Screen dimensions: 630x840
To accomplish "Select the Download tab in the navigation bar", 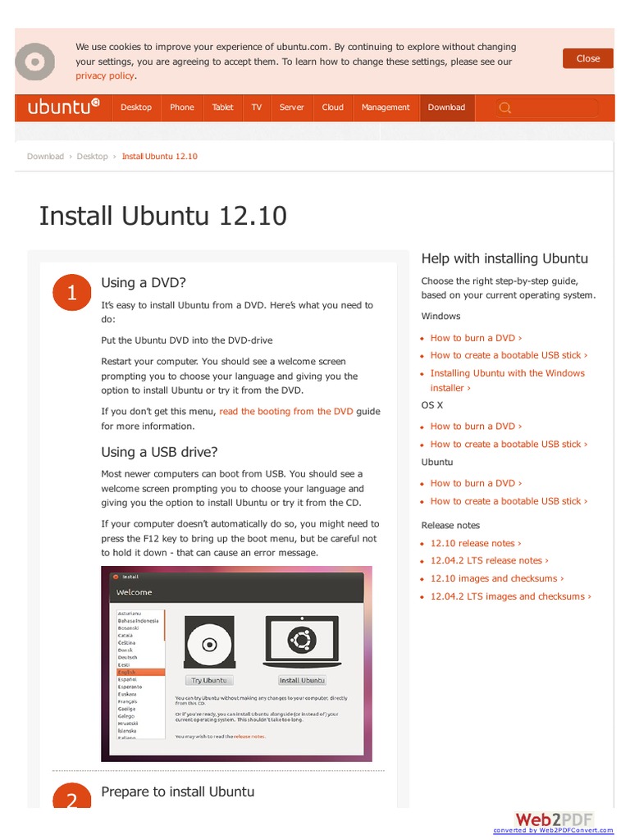I will click(x=446, y=107).
